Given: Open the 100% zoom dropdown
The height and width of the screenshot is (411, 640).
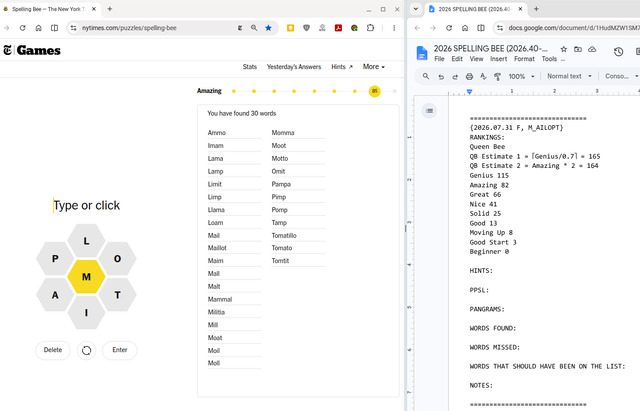Looking at the screenshot, I should [521, 76].
